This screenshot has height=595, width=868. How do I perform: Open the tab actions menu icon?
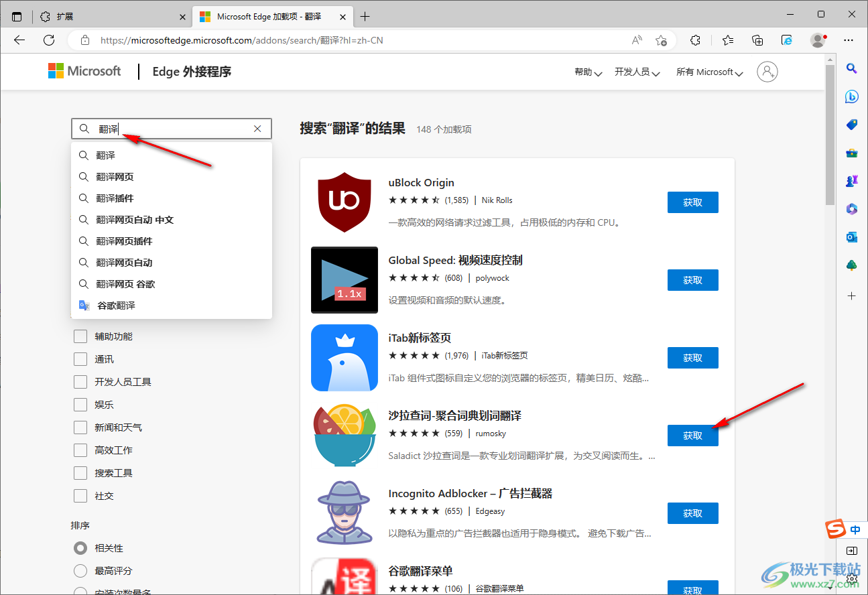coord(17,16)
